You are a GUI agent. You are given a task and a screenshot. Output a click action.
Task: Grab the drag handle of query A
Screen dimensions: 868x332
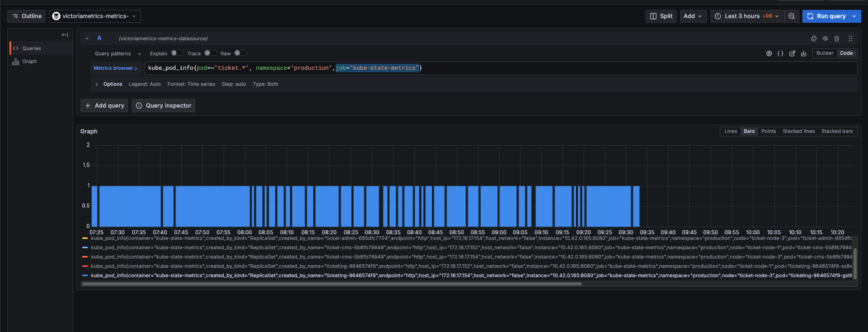850,38
